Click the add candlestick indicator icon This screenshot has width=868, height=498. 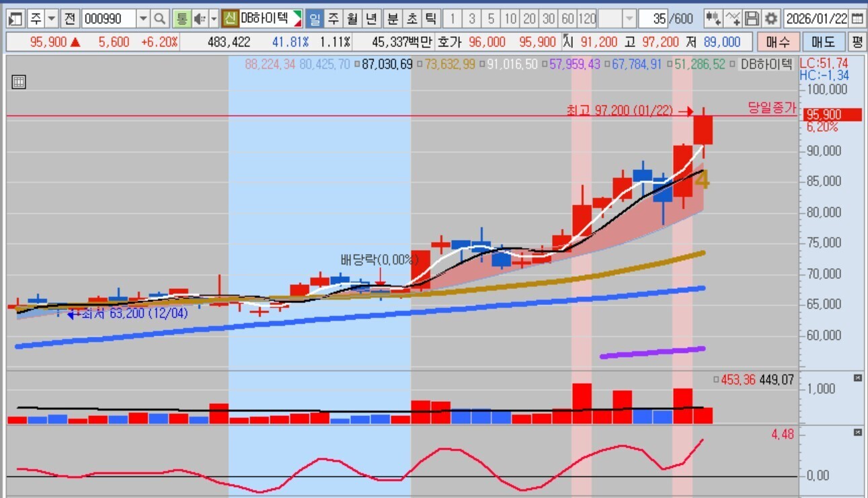713,19
